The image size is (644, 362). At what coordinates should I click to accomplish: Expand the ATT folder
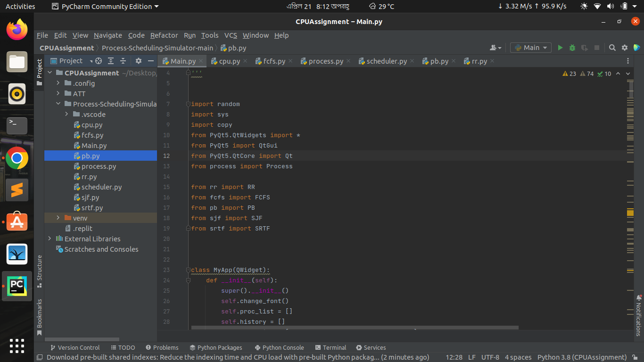tap(58, 93)
